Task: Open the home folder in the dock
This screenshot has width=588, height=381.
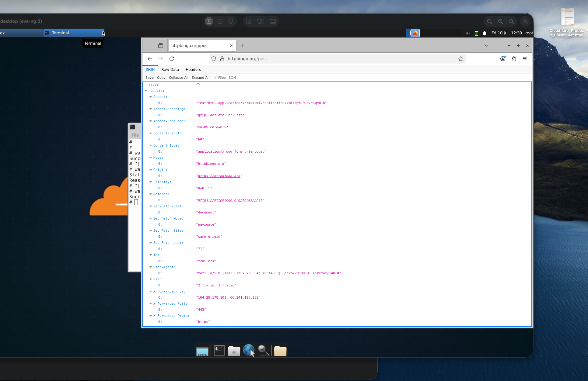Action: point(234,351)
